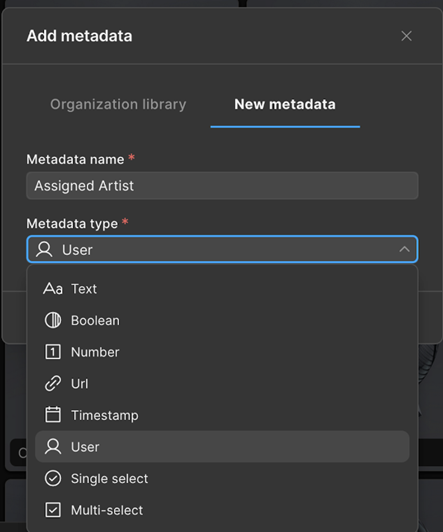Choose Timestamp metadata type option
This screenshot has width=443, height=532.
(222, 415)
